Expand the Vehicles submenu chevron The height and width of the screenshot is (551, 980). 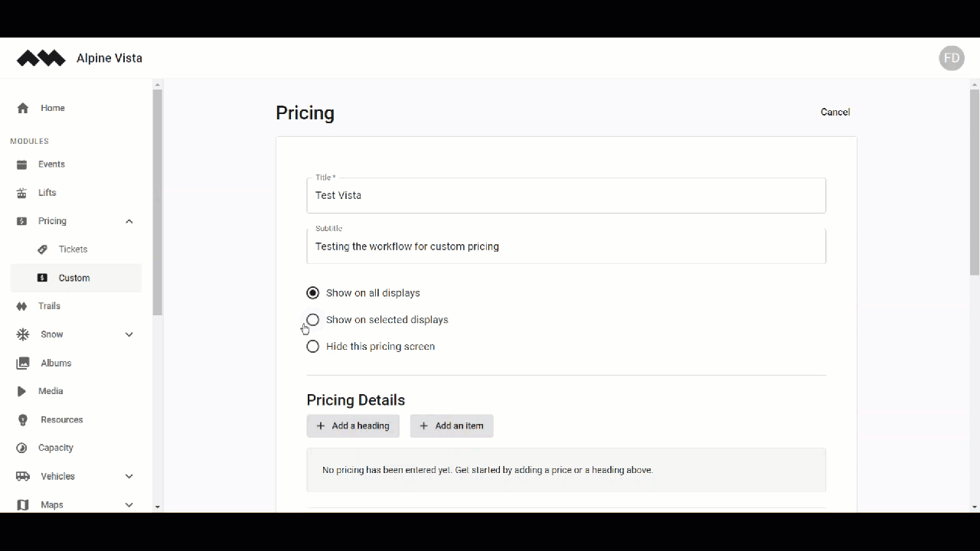coord(129,476)
